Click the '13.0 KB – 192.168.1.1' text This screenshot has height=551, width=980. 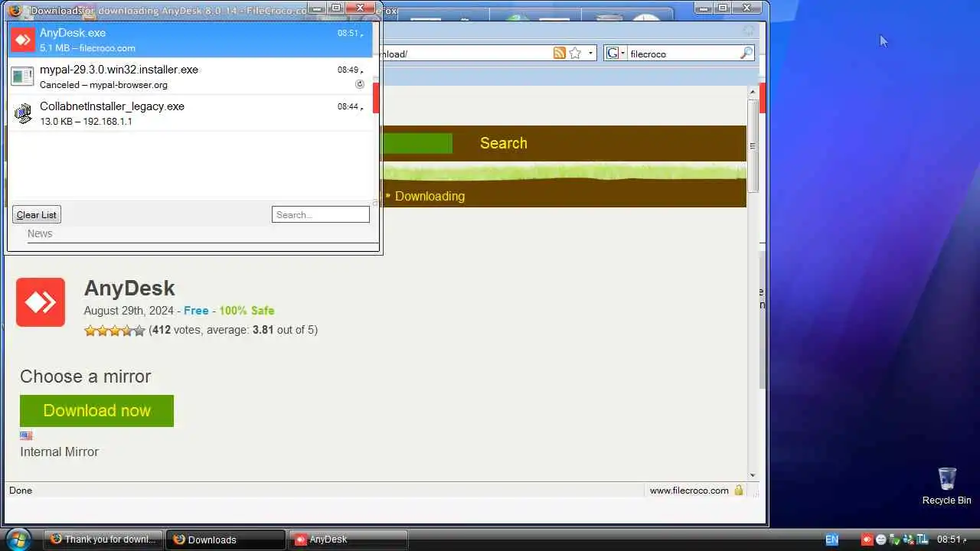[x=86, y=122]
